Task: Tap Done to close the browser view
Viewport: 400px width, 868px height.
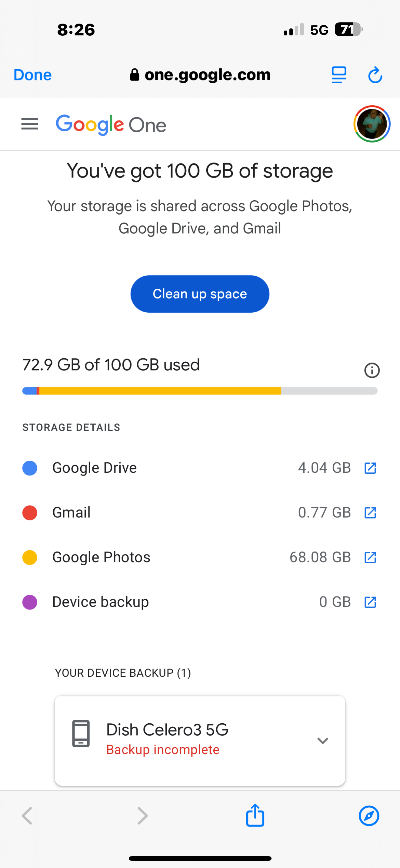Action: coord(33,75)
